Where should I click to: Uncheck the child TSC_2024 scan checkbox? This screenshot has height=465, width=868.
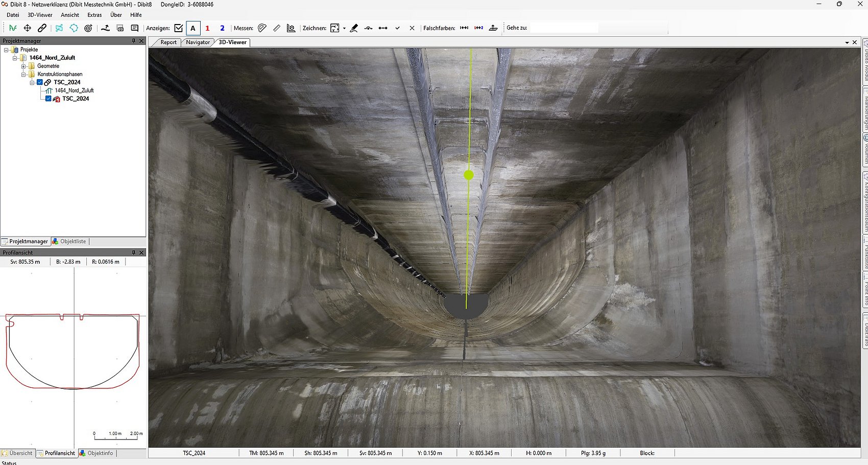(x=49, y=99)
